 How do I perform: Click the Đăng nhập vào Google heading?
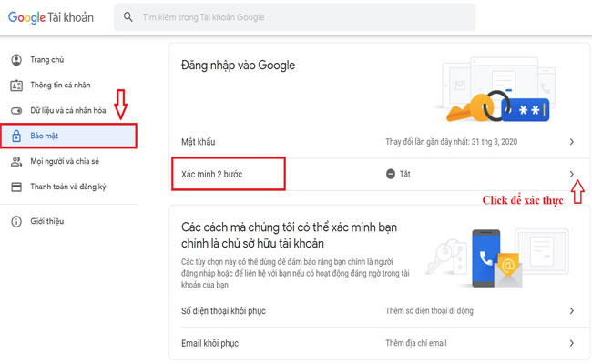click(x=239, y=66)
